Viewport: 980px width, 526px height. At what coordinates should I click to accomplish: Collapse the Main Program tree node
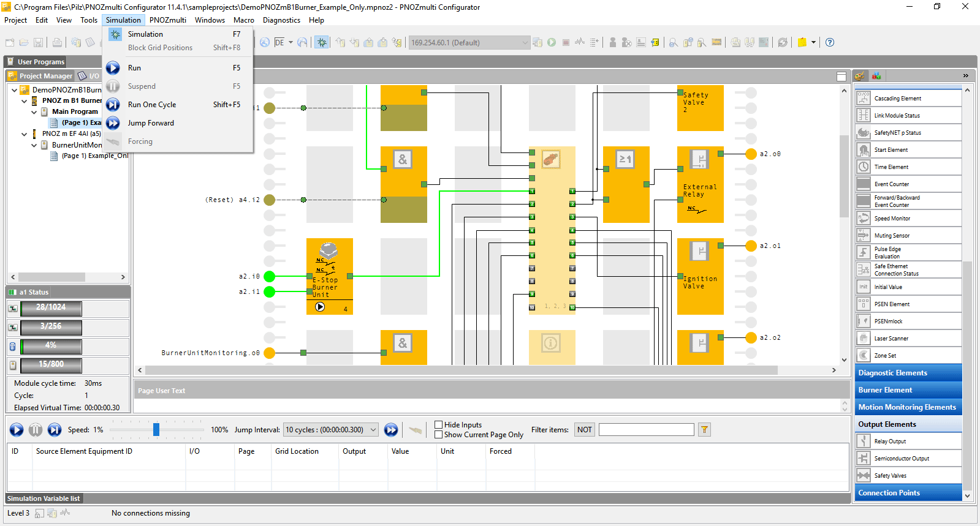pos(34,112)
